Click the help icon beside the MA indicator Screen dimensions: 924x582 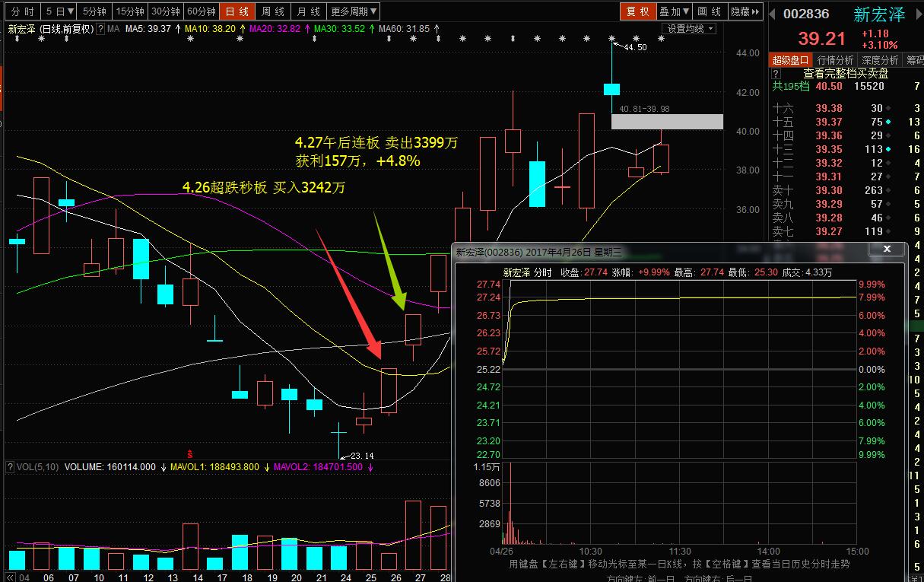tap(101, 29)
